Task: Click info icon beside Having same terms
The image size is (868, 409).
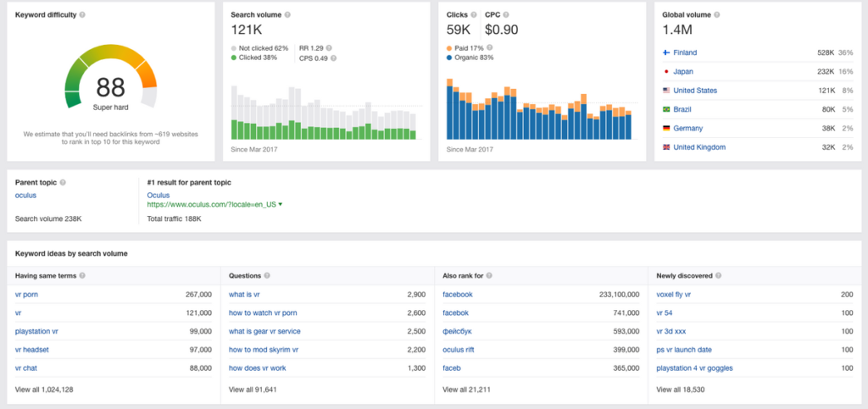Action: point(82,275)
